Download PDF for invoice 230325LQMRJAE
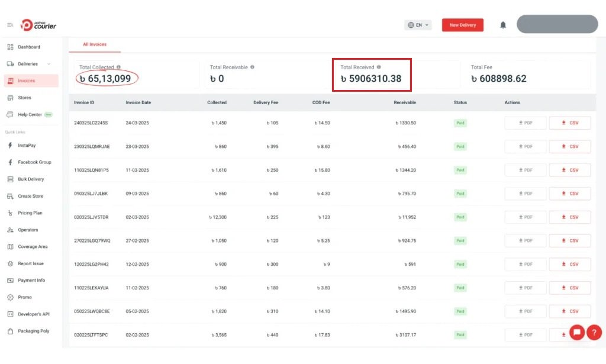The width and height of the screenshot is (606, 364). (525, 147)
